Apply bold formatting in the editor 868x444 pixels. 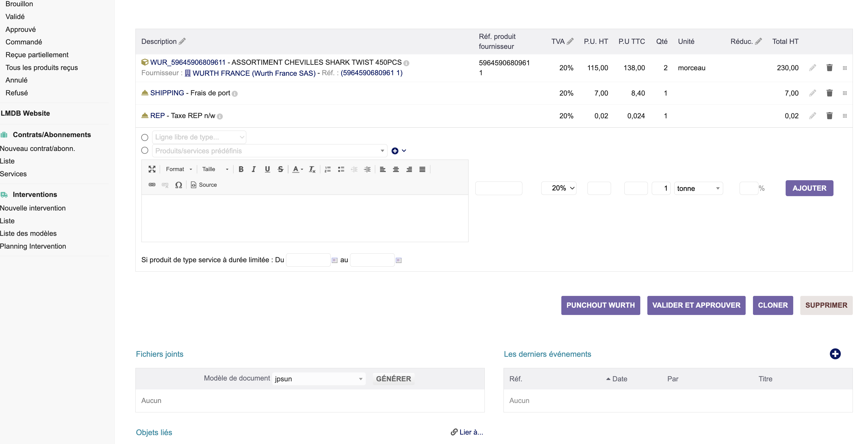point(241,169)
